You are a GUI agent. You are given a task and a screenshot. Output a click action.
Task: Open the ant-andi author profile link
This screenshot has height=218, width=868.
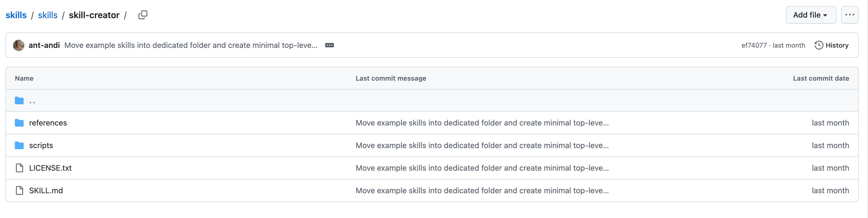point(44,45)
